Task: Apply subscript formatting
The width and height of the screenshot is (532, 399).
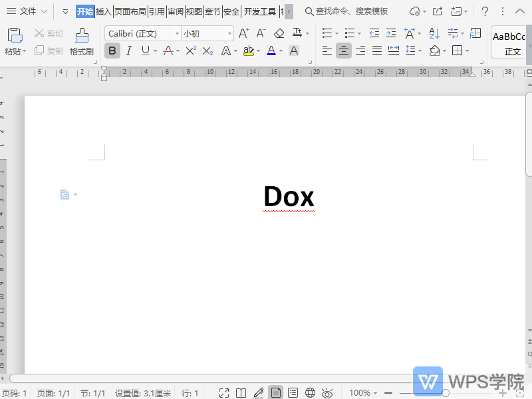Action: click(x=207, y=51)
